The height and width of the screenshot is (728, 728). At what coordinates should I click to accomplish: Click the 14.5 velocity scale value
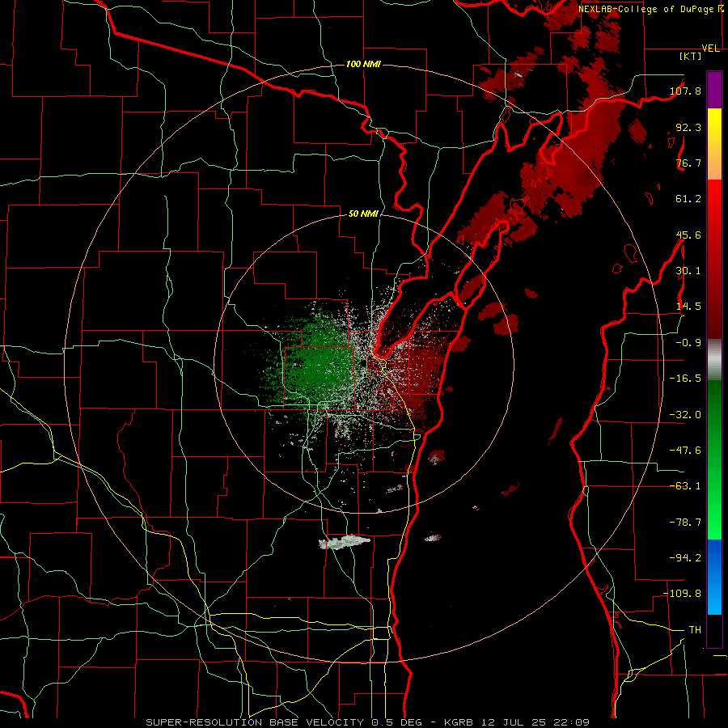coord(688,307)
